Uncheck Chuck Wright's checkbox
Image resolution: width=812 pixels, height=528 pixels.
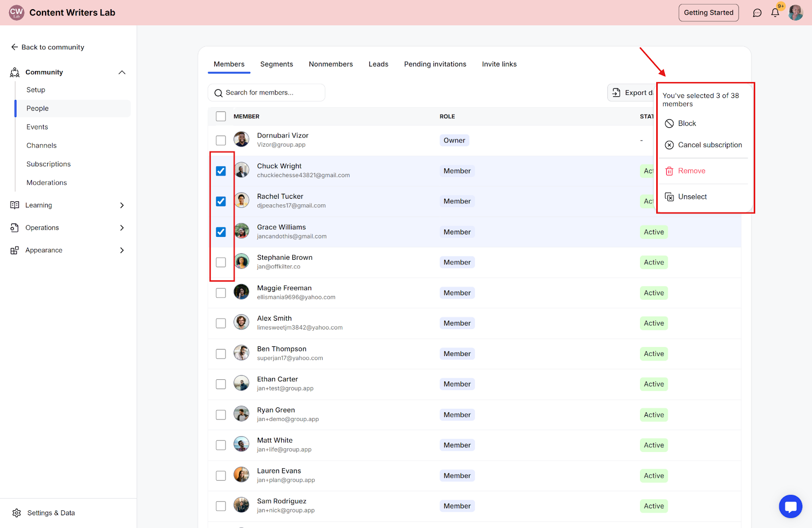tap(221, 171)
